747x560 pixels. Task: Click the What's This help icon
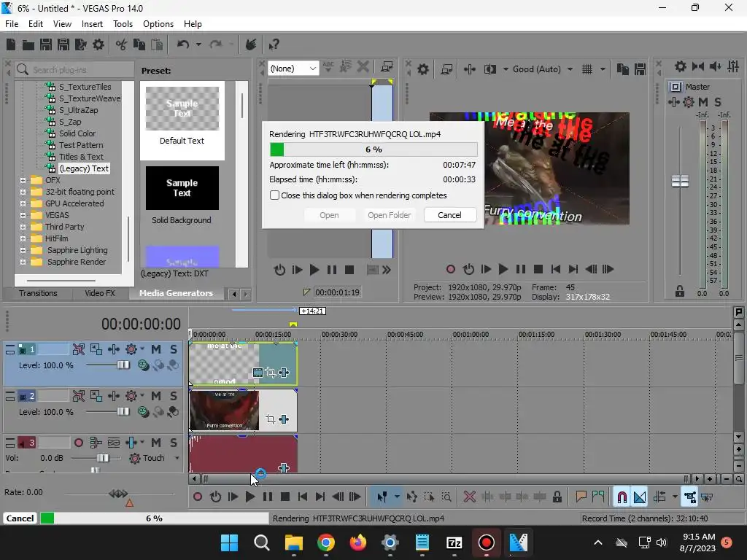[274, 44]
